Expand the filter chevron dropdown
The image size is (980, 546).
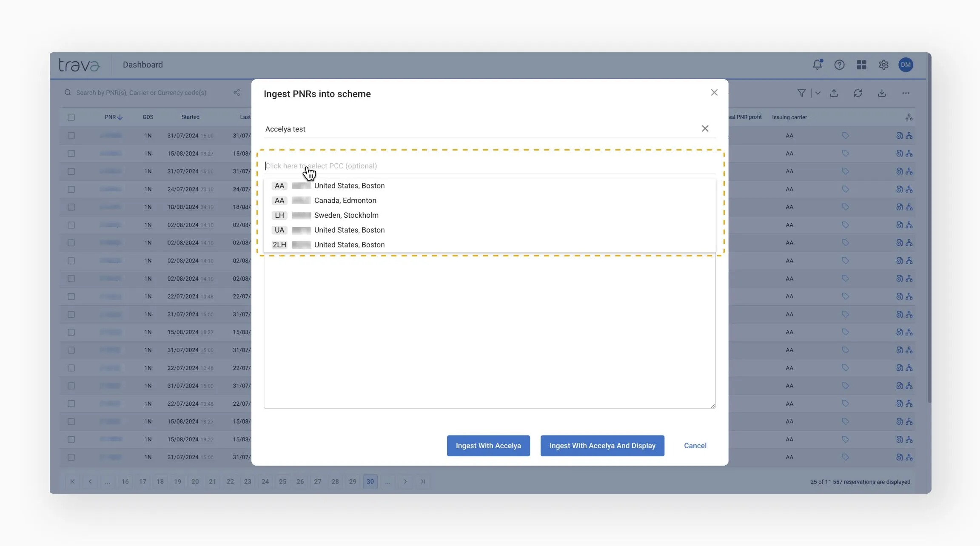pyautogui.click(x=818, y=93)
